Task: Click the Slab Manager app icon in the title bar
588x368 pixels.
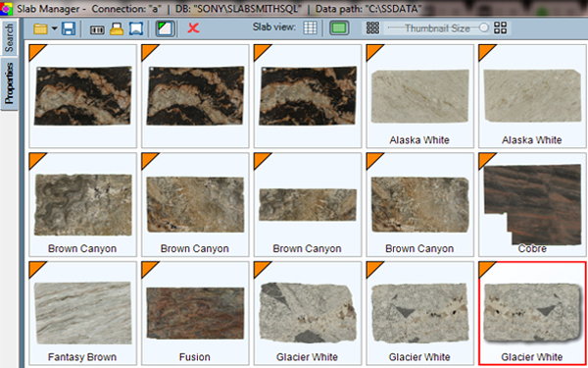Action: pyautogui.click(x=6, y=8)
